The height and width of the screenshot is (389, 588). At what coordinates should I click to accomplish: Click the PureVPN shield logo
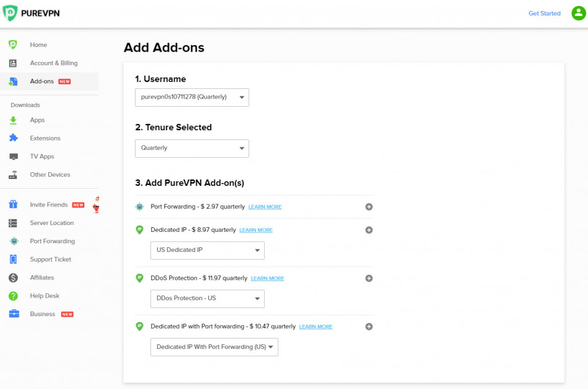[x=10, y=13]
